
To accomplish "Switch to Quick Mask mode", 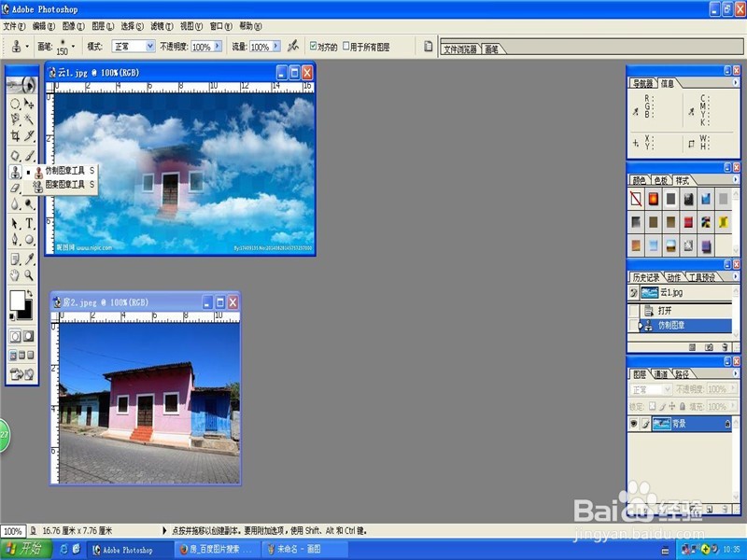I will 29,336.
